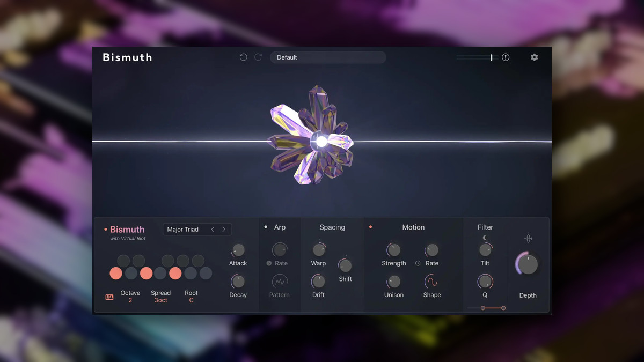Open the Major Triad chord menu
The width and height of the screenshot is (644, 362).
coord(183,230)
